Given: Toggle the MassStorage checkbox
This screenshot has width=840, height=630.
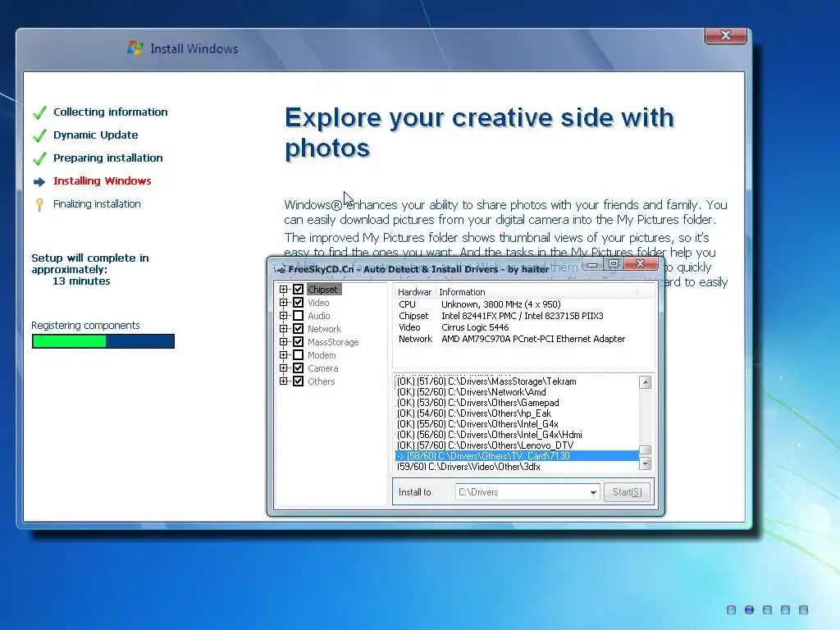Looking at the screenshot, I should tap(299, 342).
